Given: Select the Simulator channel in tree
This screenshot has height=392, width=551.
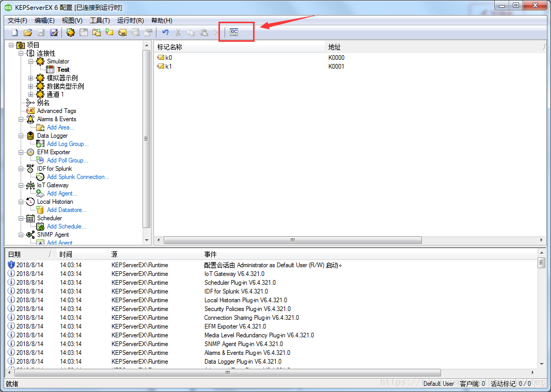Looking at the screenshot, I should click(x=58, y=61).
